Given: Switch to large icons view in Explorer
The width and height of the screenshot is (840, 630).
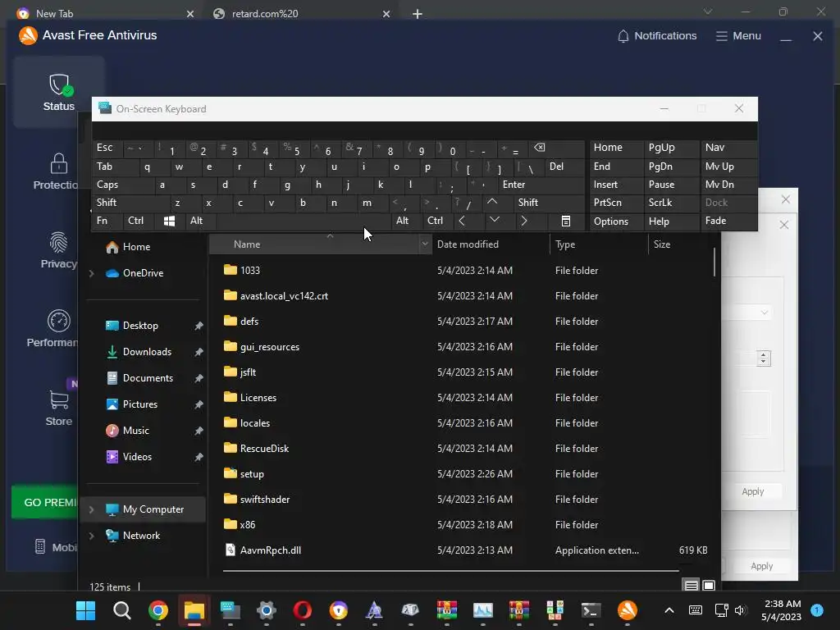Looking at the screenshot, I should pyautogui.click(x=708, y=586).
